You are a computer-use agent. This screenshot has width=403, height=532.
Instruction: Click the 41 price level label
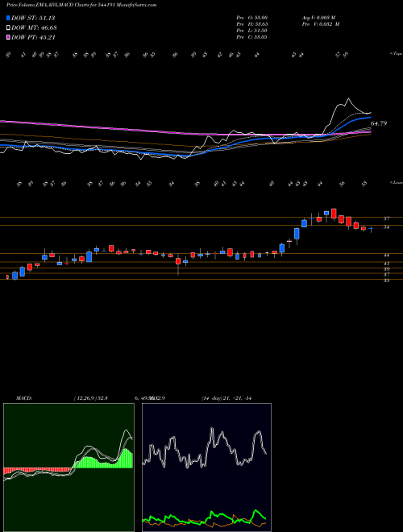pyautogui.click(x=386, y=264)
